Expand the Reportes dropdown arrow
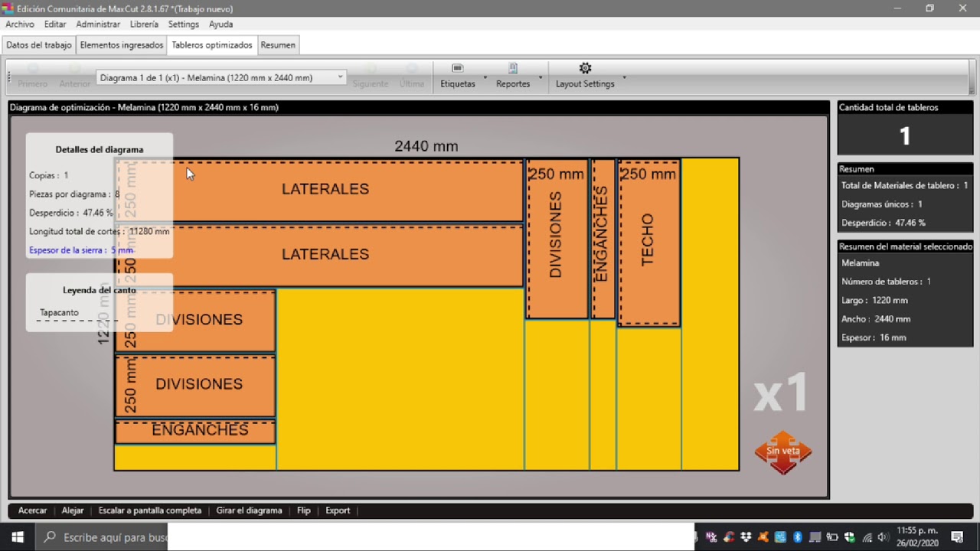 [x=540, y=77]
